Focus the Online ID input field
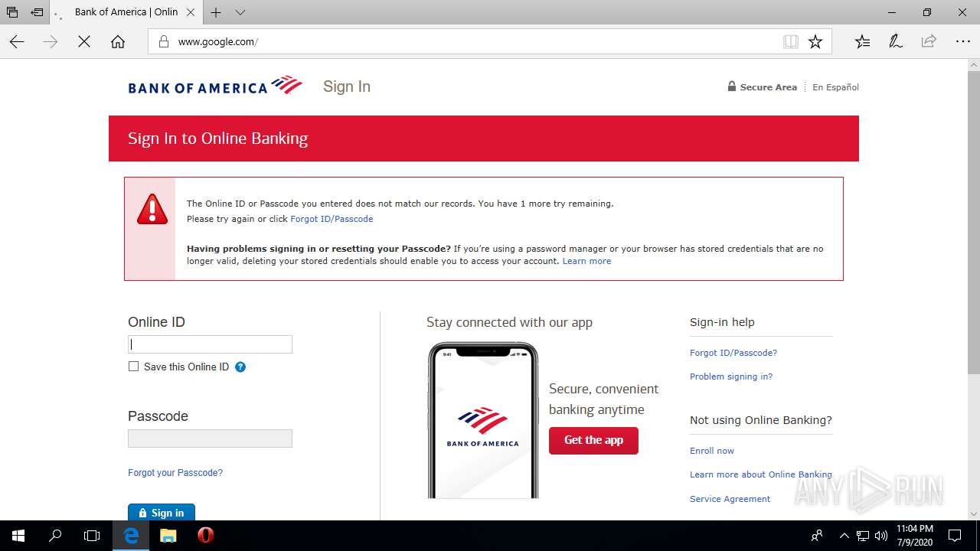Image resolution: width=980 pixels, height=551 pixels. pos(210,344)
